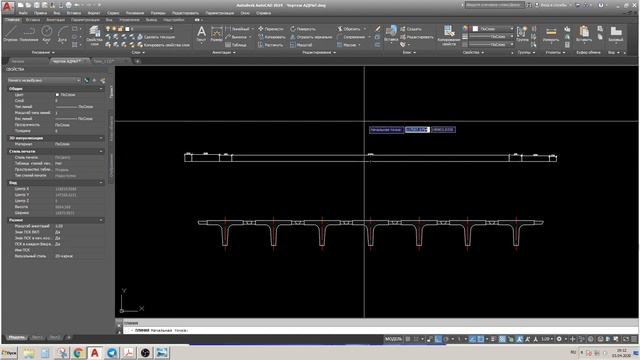Expand the Аннотации panel
Screen dimensions: 640x360
[224, 52]
